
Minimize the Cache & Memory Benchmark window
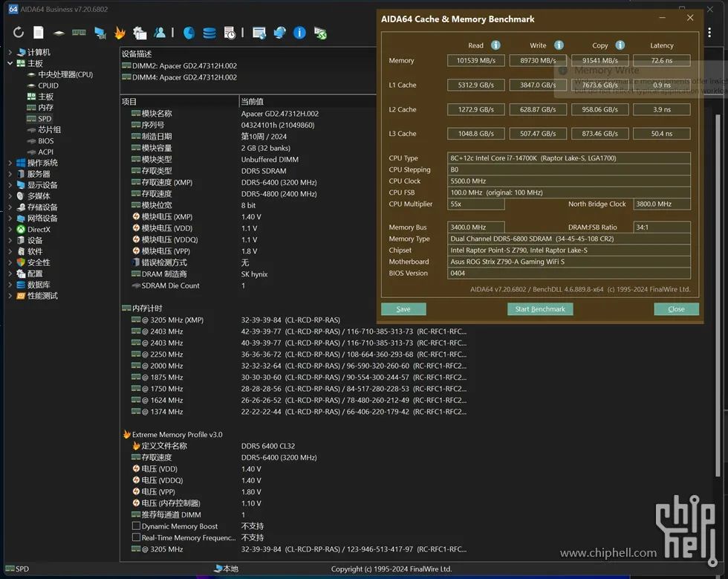tap(662, 18)
